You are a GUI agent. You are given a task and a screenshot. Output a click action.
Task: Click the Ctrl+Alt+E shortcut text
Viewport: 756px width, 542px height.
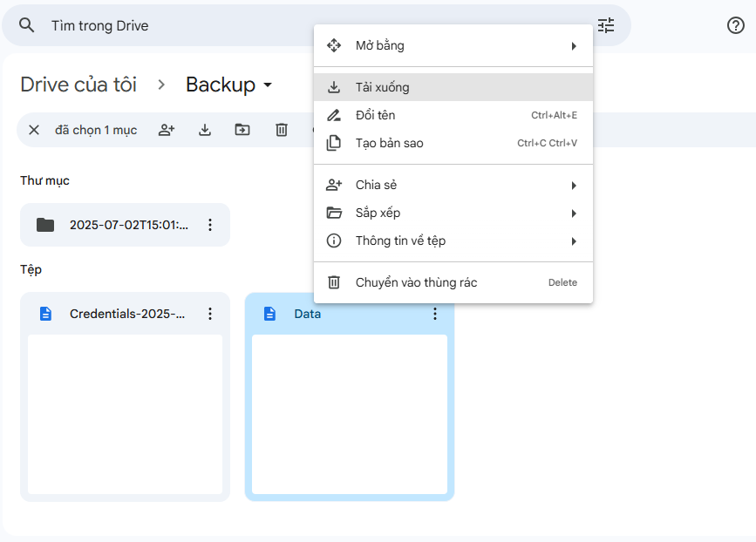coord(554,115)
